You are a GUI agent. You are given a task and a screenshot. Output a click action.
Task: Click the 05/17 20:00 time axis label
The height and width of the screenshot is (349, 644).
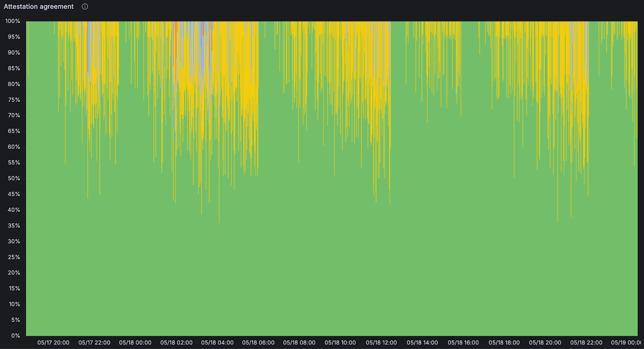[x=53, y=343]
